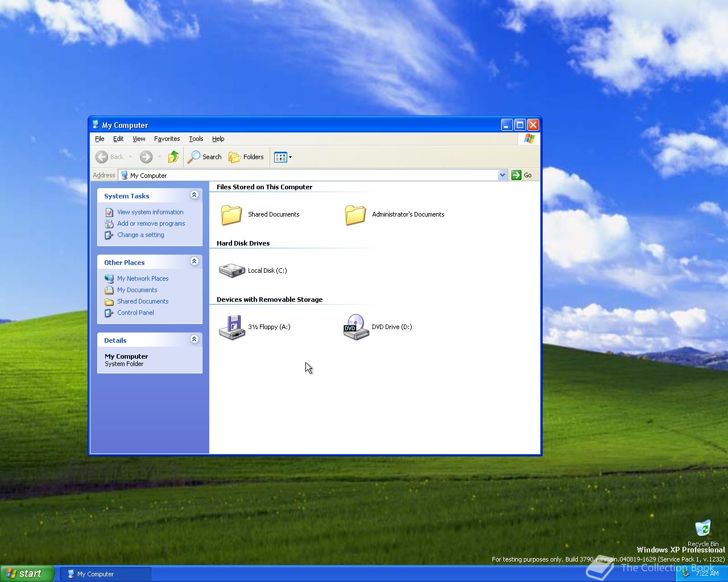Viewport: 728px width, 582px height.
Task: Open the Help menu
Action: [x=218, y=139]
